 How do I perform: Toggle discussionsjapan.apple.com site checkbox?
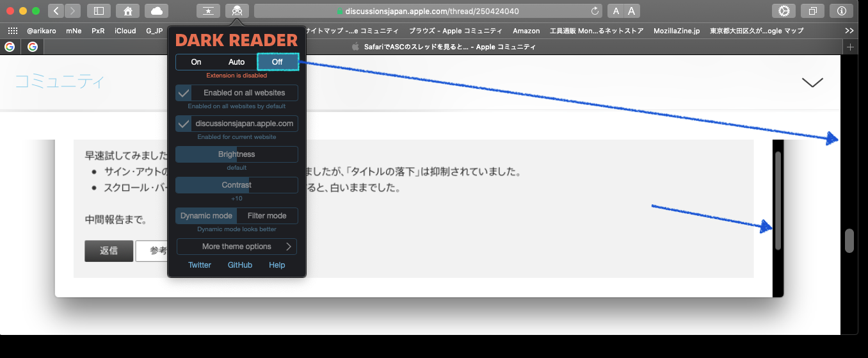(184, 124)
